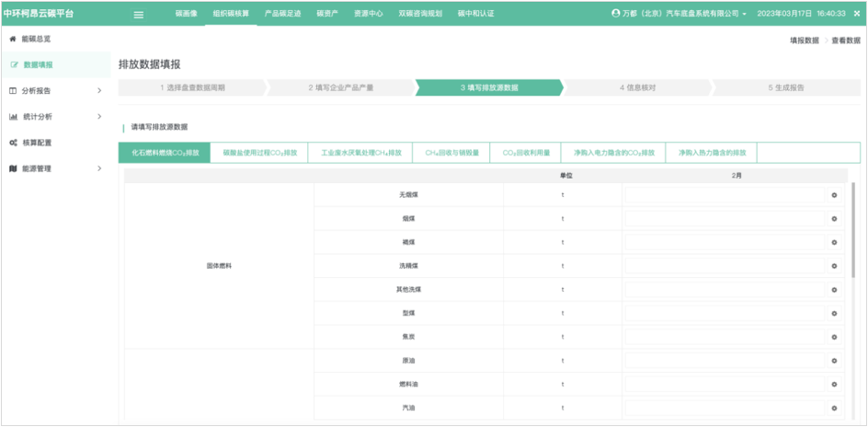Click the 单位 column header
Viewport: 868px width, 427px height.
[565, 176]
